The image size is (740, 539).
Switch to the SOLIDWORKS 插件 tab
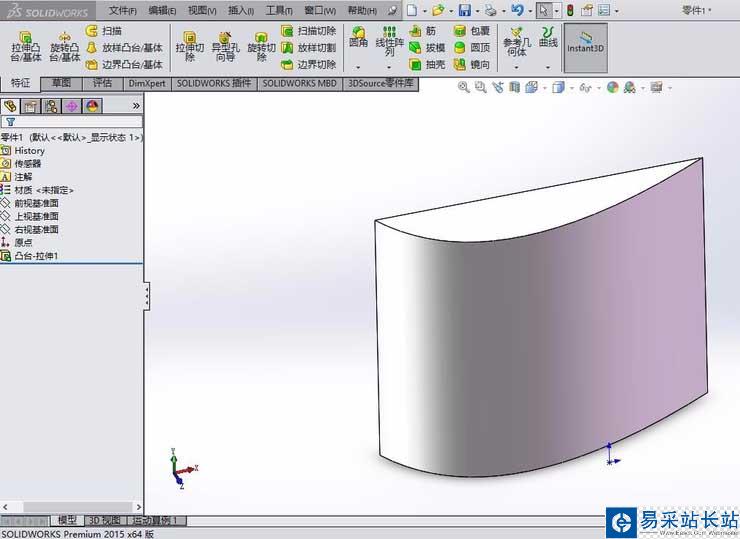(x=214, y=84)
